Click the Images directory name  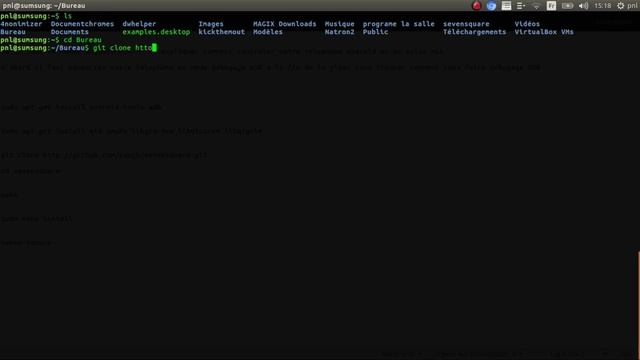[211, 24]
